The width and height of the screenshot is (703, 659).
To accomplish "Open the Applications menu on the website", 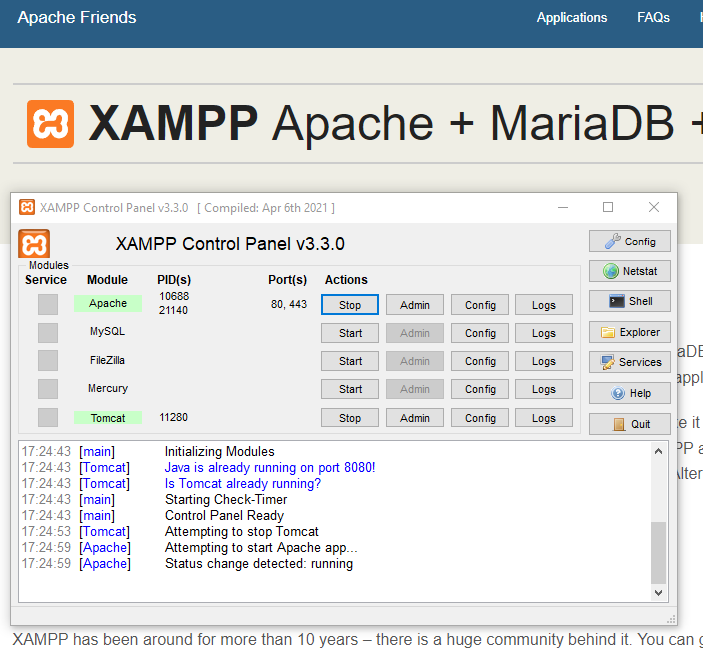I will click(571, 18).
